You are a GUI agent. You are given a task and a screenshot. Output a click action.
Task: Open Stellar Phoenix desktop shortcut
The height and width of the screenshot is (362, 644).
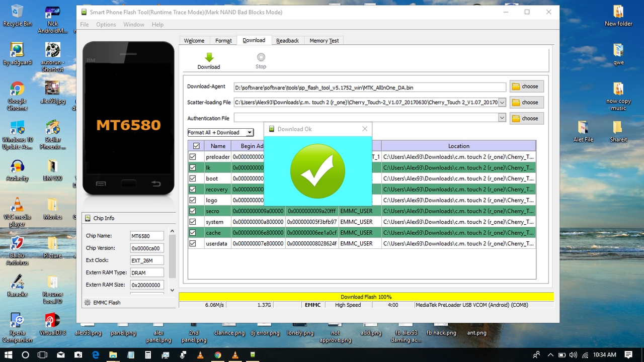tap(52, 135)
